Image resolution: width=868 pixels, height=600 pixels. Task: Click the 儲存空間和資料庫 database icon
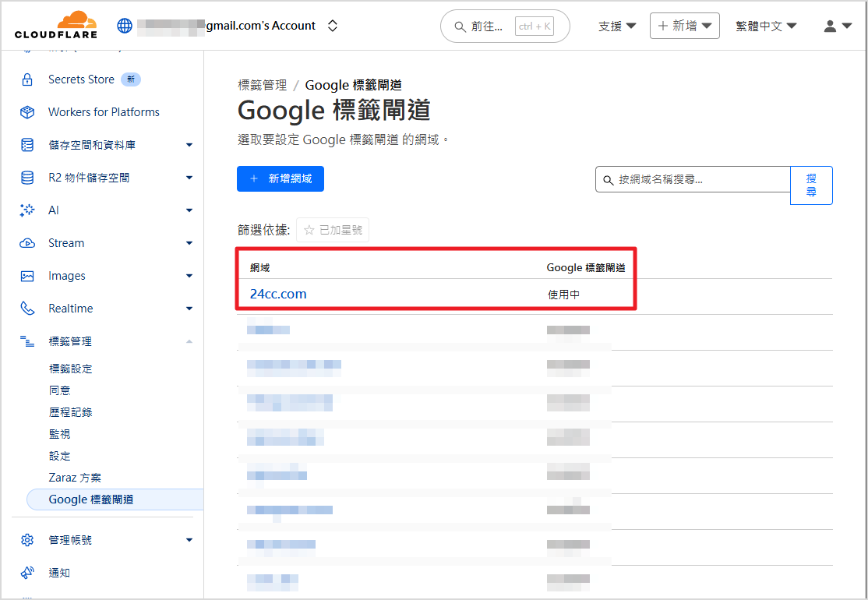(27, 145)
